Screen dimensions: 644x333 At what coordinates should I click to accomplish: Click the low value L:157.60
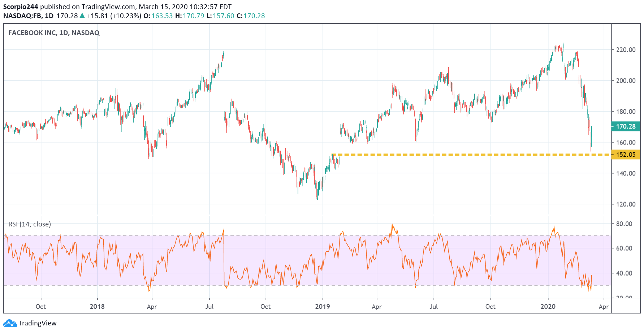pos(220,16)
